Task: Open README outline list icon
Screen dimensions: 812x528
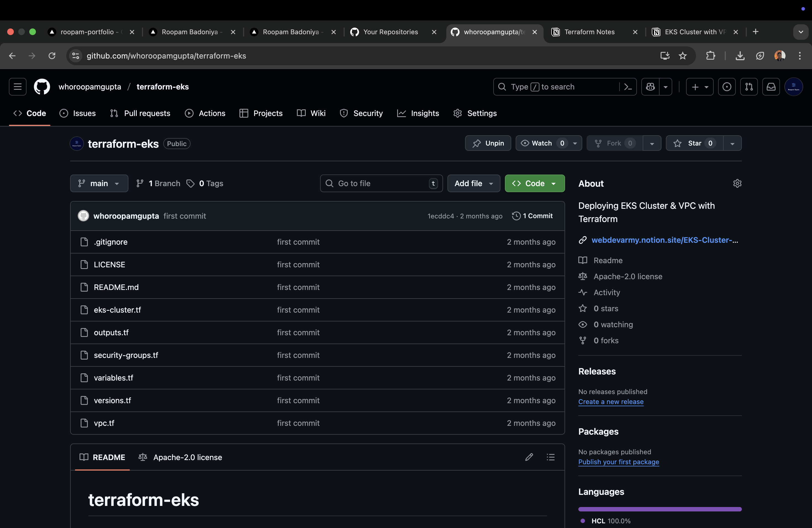Action: click(x=550, y=457)
